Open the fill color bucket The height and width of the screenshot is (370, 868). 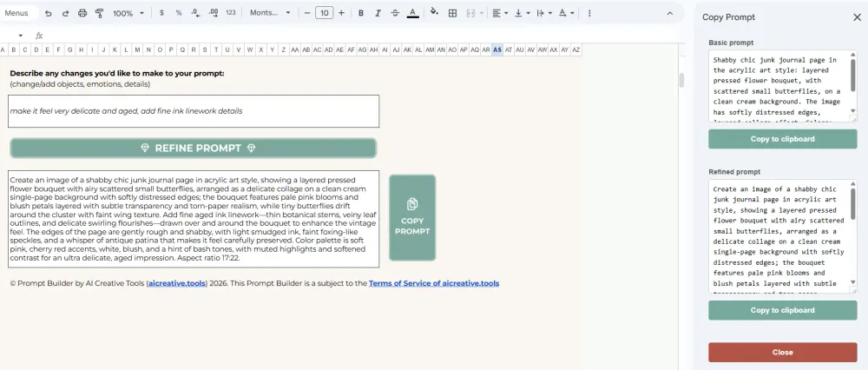(x=435, y=12)
